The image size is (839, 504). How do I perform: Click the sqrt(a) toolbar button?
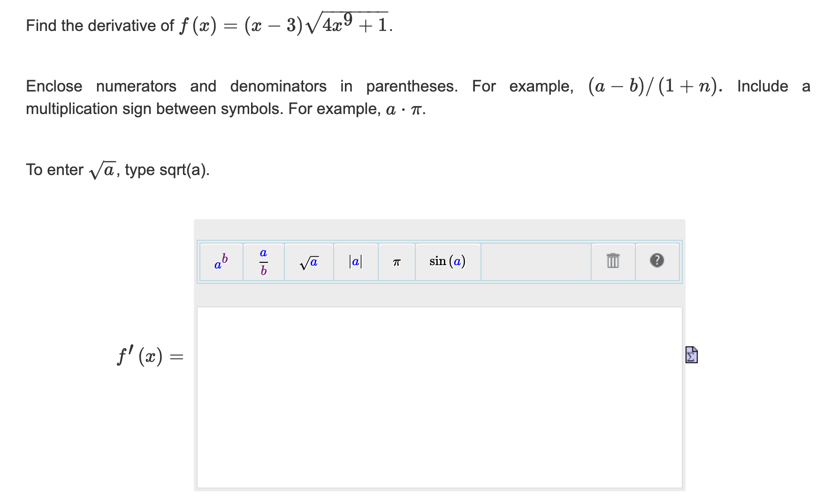[x=309, y=262]
